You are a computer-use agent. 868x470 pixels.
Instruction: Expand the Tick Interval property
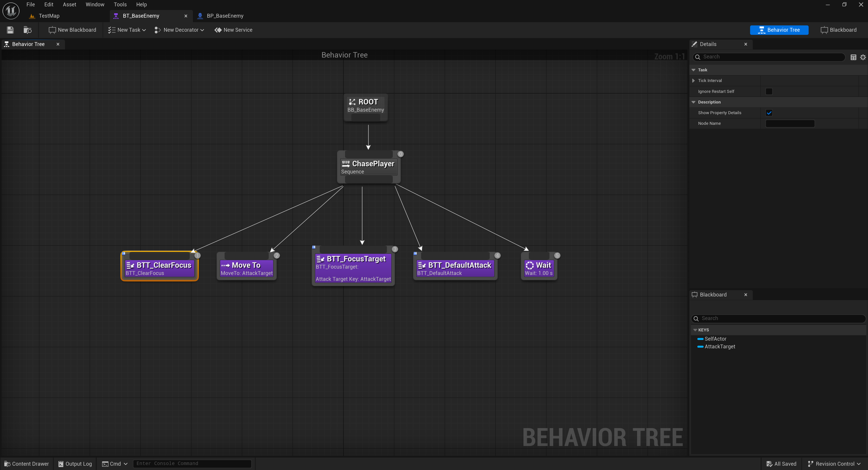click(x=693, y=81)
